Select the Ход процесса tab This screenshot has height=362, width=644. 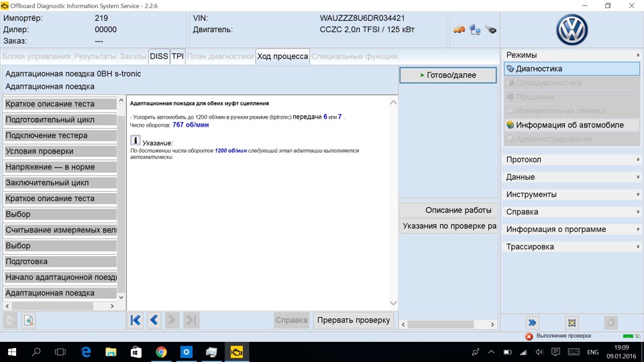tap(282, 56)
